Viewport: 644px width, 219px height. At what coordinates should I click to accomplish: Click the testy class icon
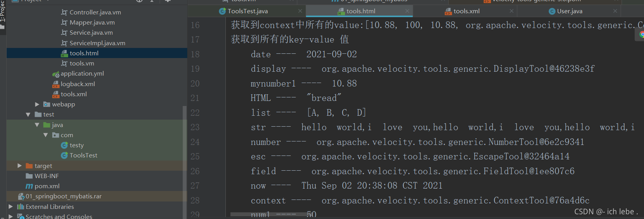(65, 145)
